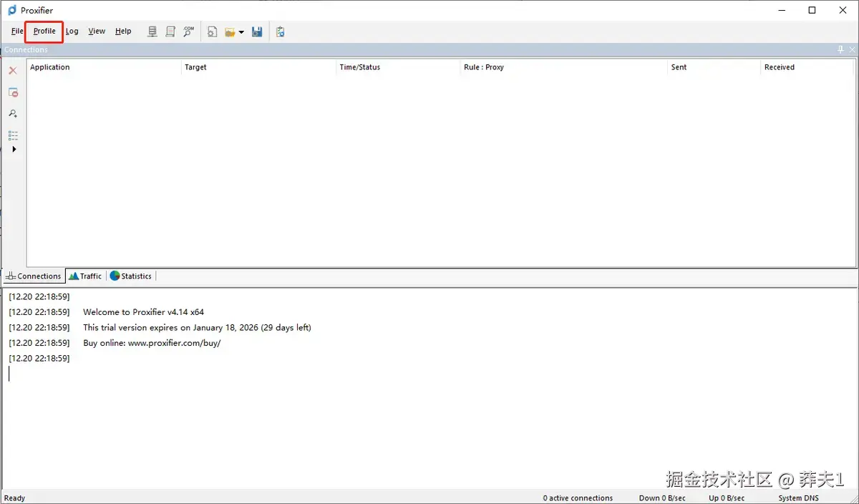The width and height of the screenshot is (859, 504).
Task: Maximize the Proxifier window
Action: [812, 10]
